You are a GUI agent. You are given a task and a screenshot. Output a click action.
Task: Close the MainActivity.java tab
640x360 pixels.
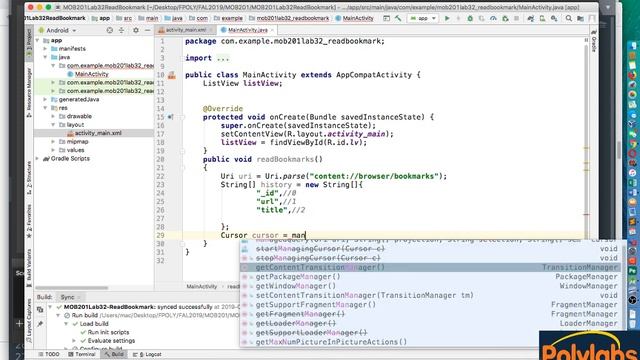tap(273, 30)
